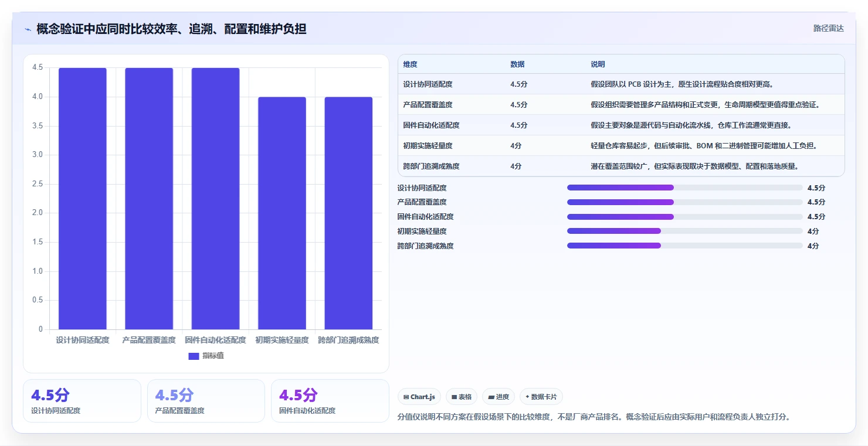Viewport: 868px width, 446px height.
Task: Click the 4.5分 value beside 产品配置覆盖度 progress bar
Action: click(x=816, y=202)
